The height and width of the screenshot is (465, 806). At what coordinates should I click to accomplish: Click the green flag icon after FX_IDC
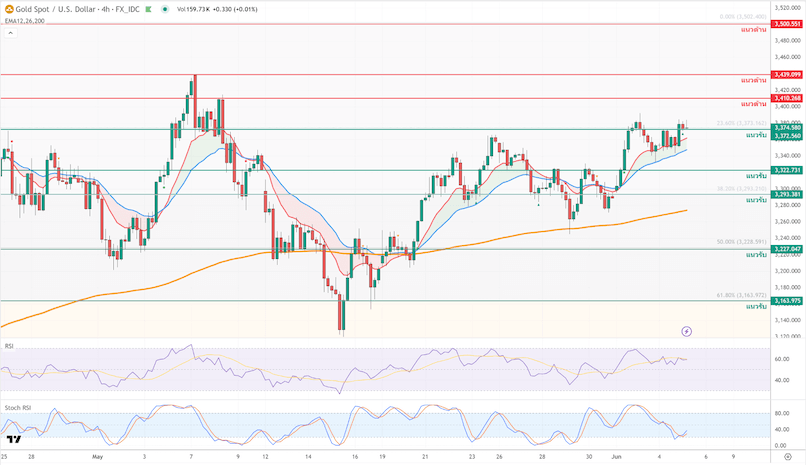coord(149,9)
